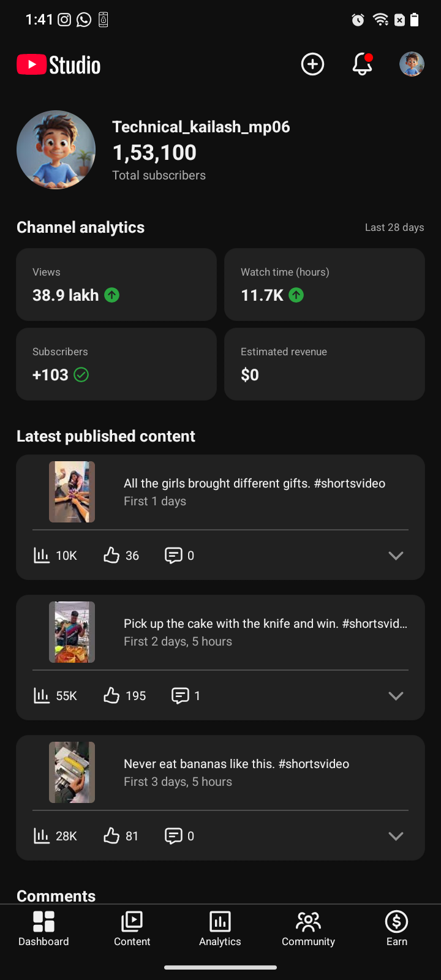Open the Watch time (hours) card
This screenshot has width=441, height=980.
[325, 284]
